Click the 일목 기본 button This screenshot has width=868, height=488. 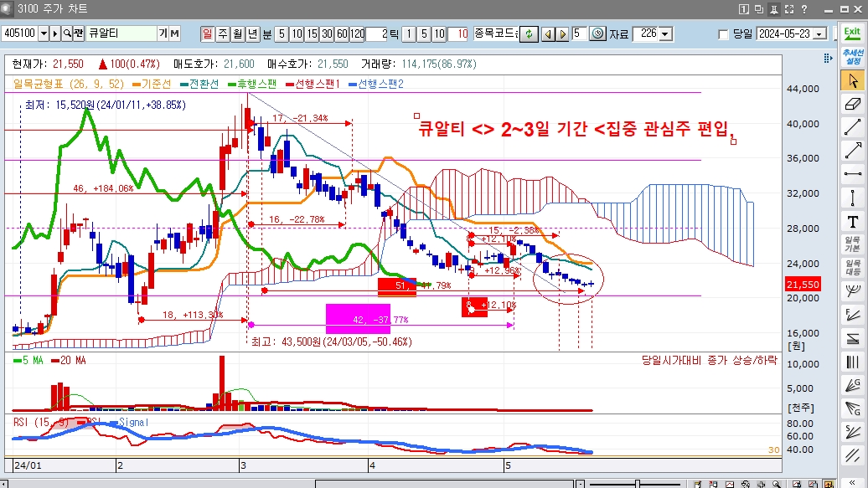[x=853, y=244]
